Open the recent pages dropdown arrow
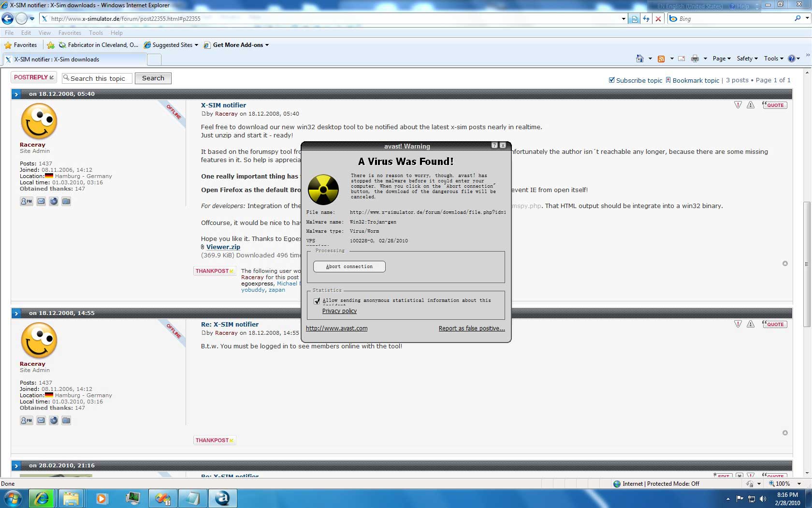The width and height of the screenshot is (812, 508). pyautogui.click(x=32, y=19)
